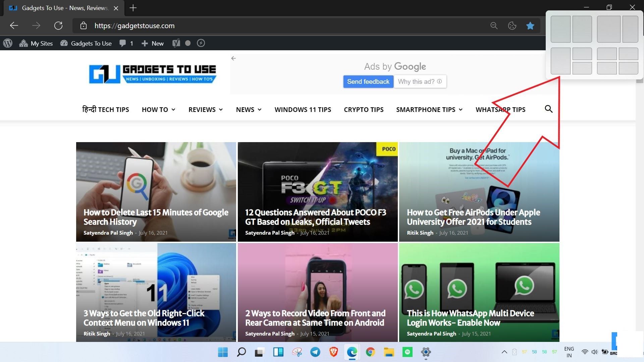This screenshot has width=644, height=362.
Task: Click Why this ad? button
Action: tap(420, 81)
